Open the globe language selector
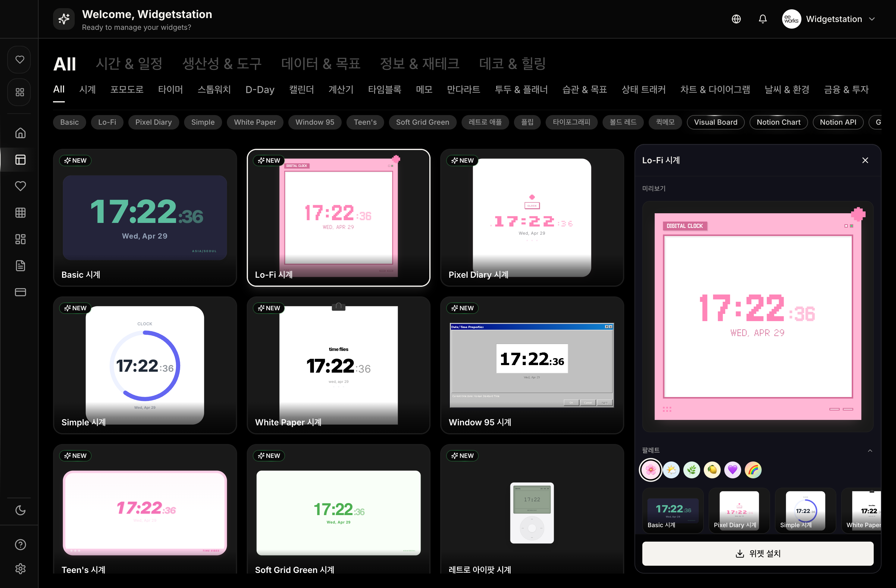 [736, 19]
